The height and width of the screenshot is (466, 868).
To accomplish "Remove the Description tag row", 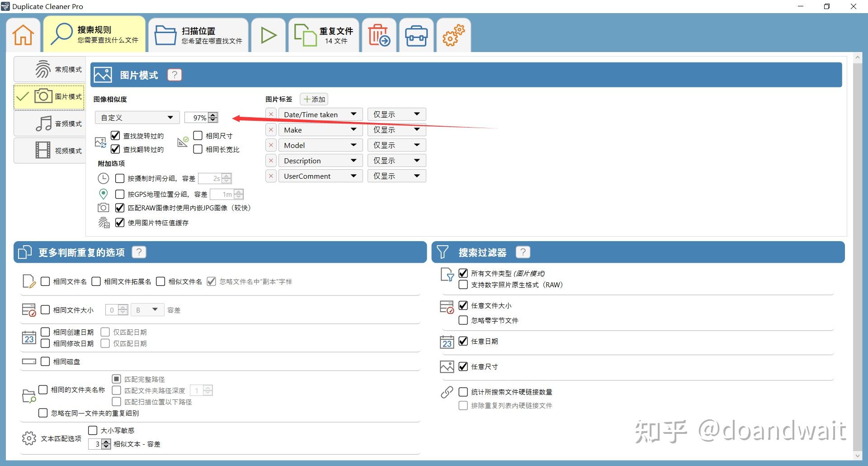I will pyautogui.click(x=271, y=161).
